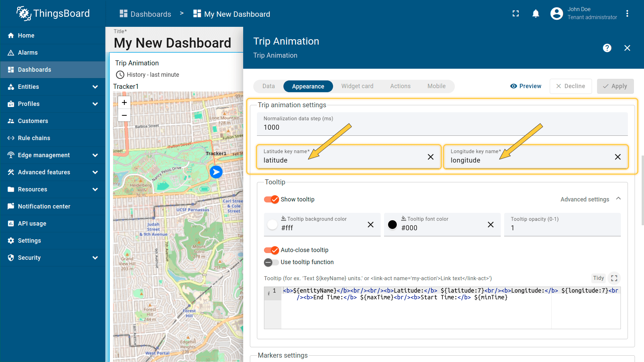Click the Advanced features tools icon
This screenshot has height=362, width=644.
point(11,172)
